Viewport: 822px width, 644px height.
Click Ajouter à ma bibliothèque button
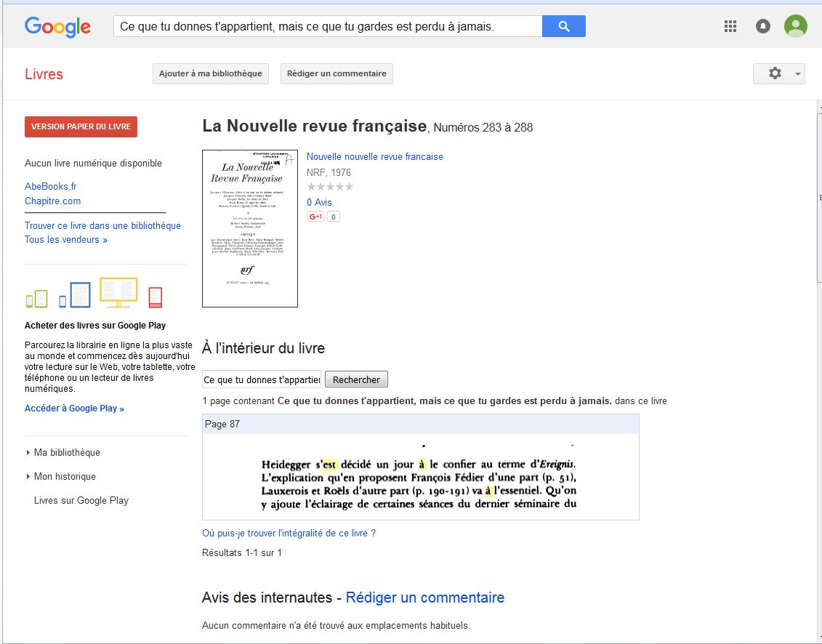pos(210,73)
